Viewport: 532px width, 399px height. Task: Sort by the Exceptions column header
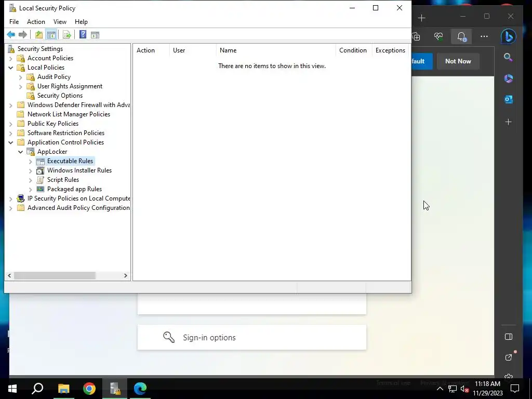391,50
